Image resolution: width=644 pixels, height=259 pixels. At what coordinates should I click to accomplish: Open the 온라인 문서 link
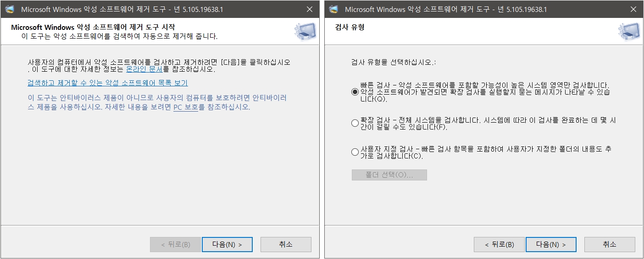point(144,69)
